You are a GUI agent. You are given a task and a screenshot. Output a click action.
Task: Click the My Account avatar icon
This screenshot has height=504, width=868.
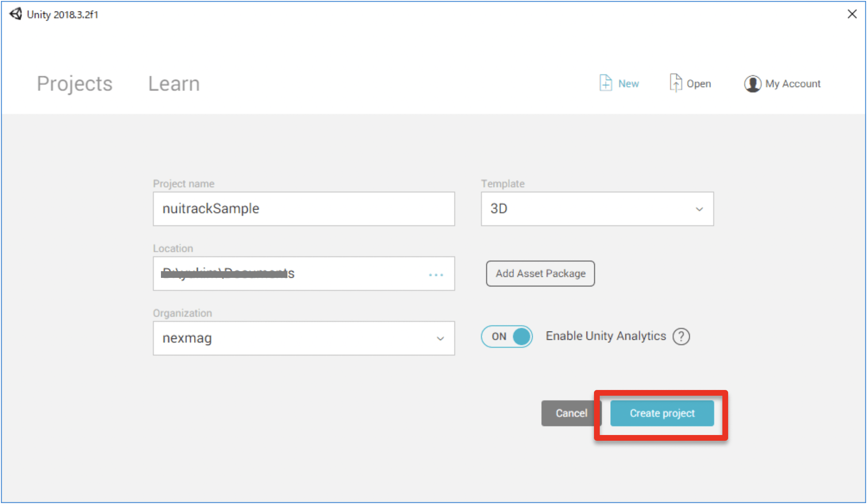click(x=752, y=84)
